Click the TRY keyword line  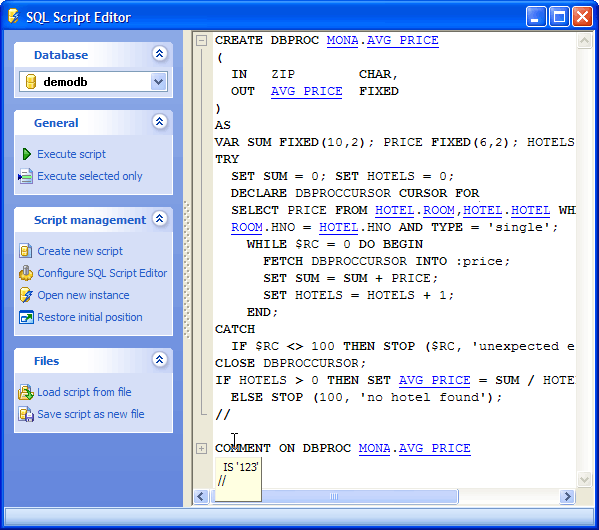pos(227,159)
